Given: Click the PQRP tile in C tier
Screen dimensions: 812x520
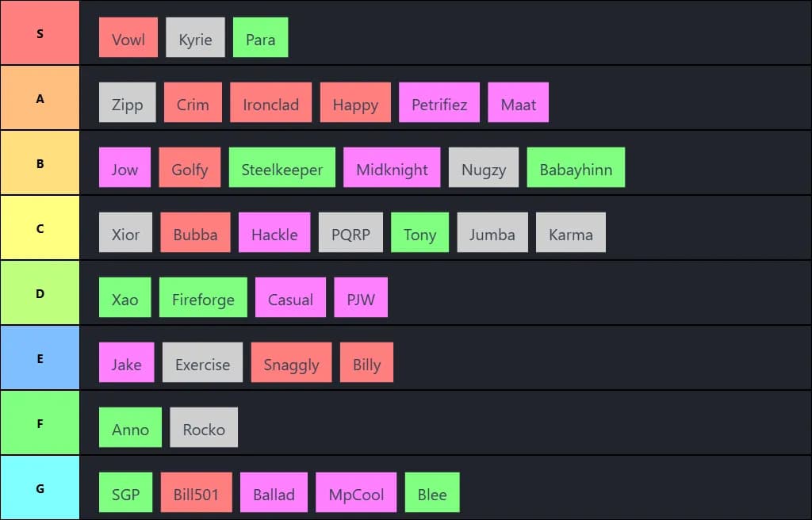Looking at the screenshot, I should click(x=350, y=233).
